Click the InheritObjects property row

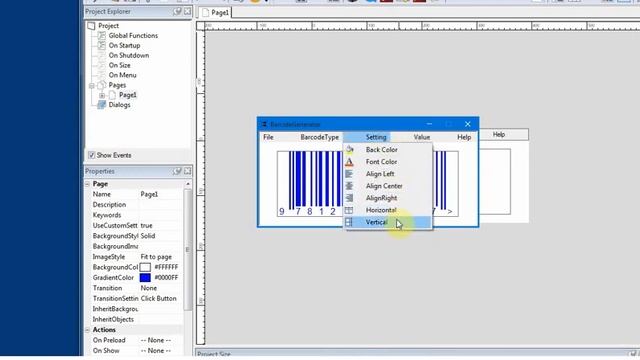137,319
